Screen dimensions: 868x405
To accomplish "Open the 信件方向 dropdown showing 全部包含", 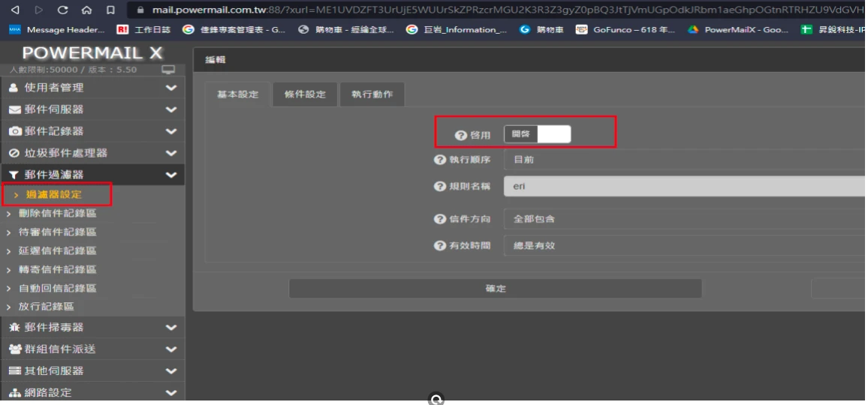I will click(x=686, y=219).
